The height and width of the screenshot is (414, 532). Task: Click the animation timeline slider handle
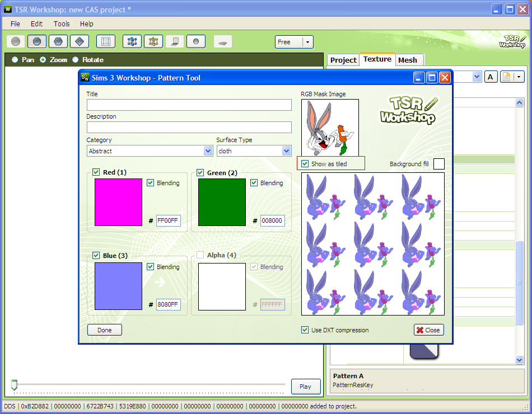point(14,385)
